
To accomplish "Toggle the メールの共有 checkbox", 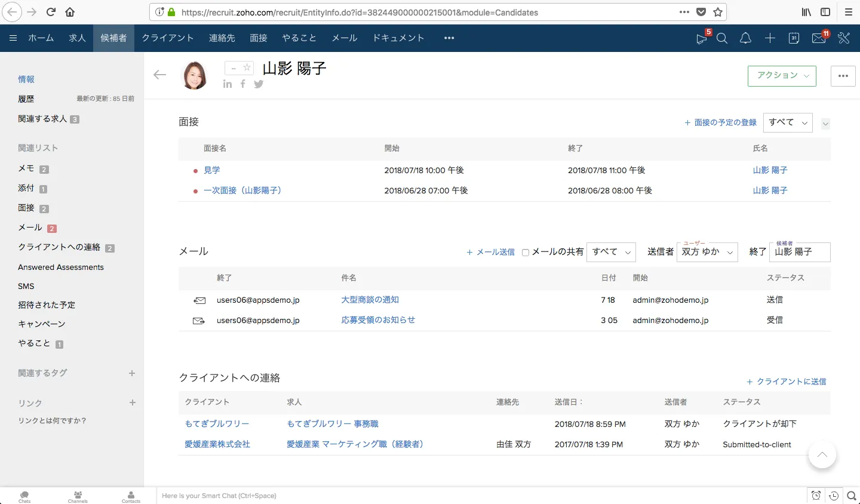I will [x=526, y=253].
